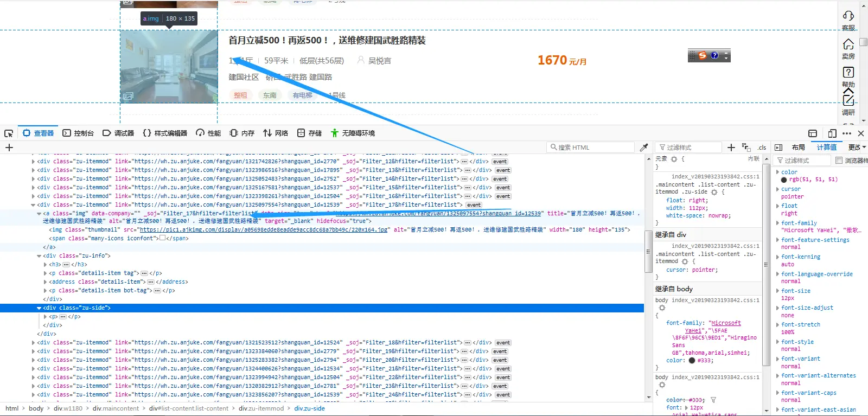
Task: Click the Sogou input method S icon
Action: 703,55
